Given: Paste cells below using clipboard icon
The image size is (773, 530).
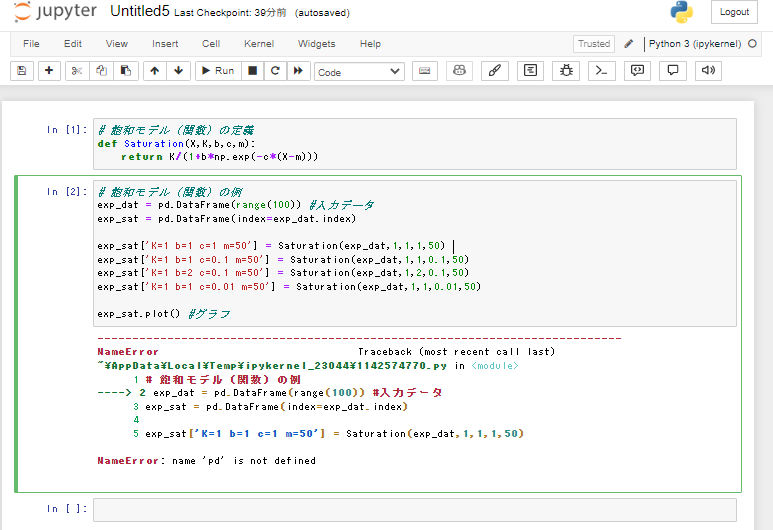Looking at the screenshot, I should 126,71.
